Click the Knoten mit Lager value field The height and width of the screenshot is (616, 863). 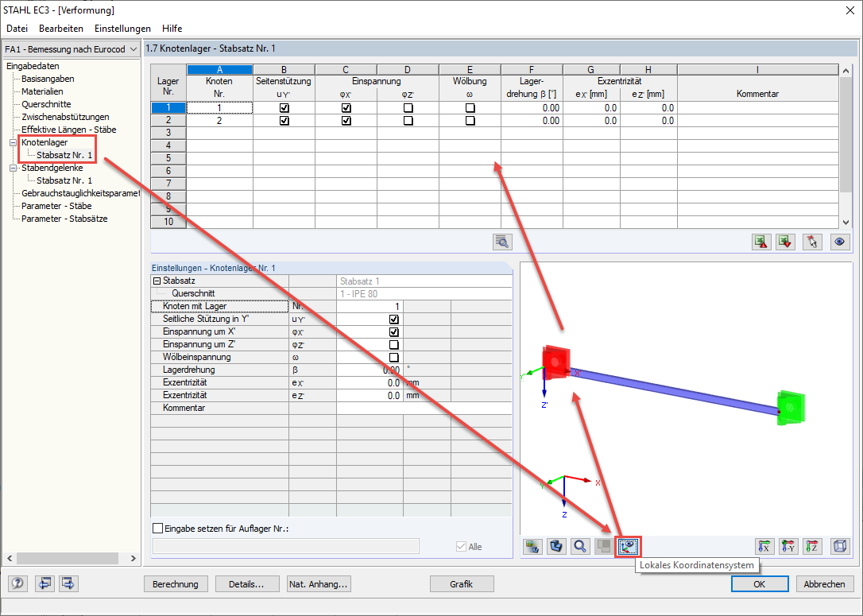tap(370, 307)
